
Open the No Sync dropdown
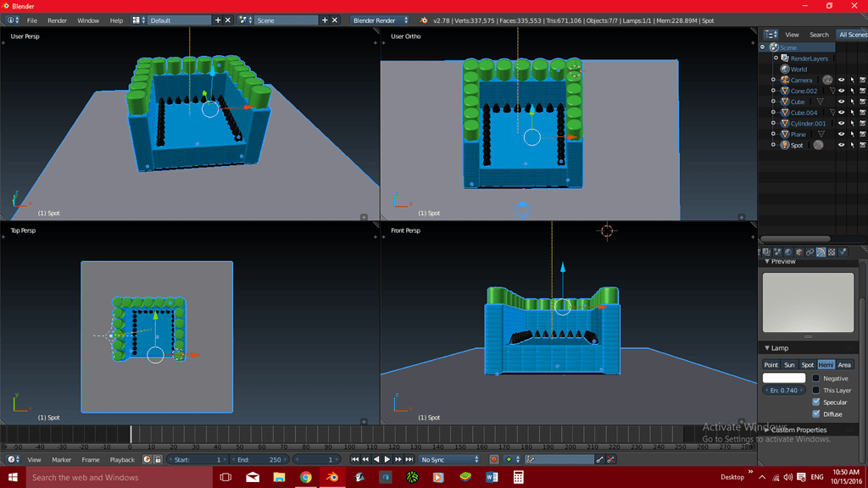coord(450,460)
